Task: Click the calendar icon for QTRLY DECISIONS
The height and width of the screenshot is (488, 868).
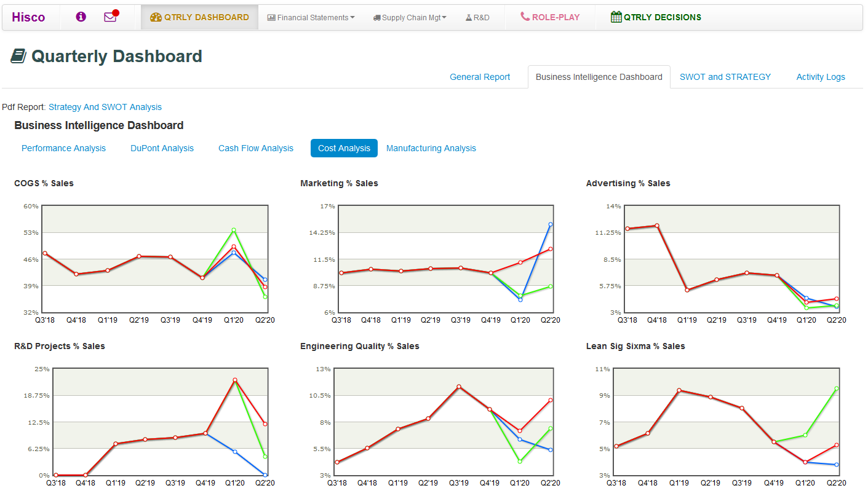Action: tap(616, 17)
